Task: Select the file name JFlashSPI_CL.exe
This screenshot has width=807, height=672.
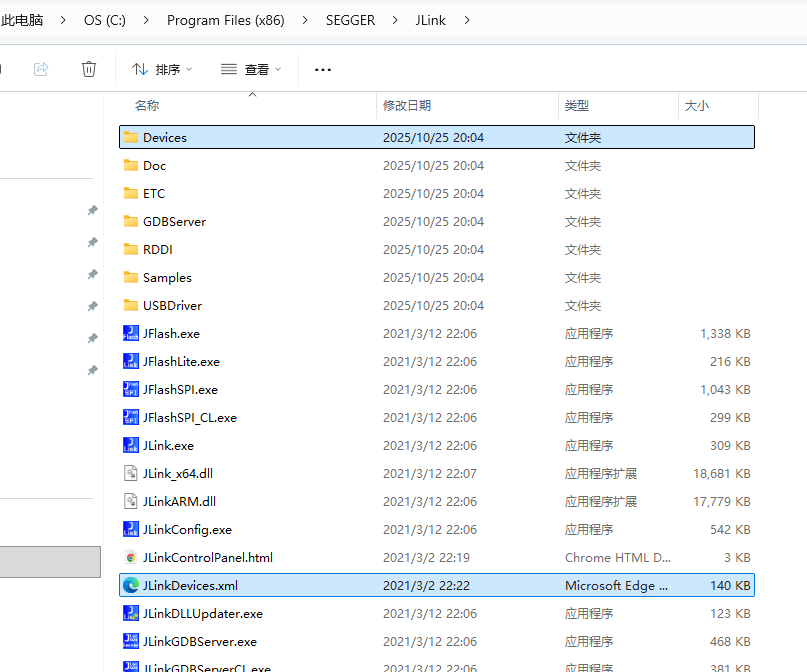Action: coord(190,418)
